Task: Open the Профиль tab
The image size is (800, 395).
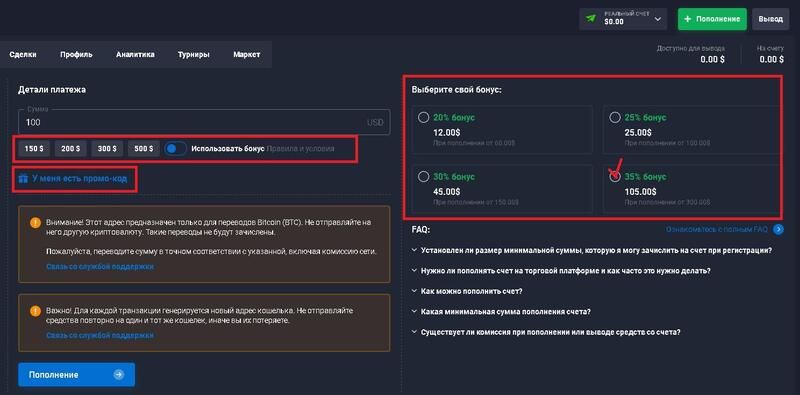Action: [76, 54]
